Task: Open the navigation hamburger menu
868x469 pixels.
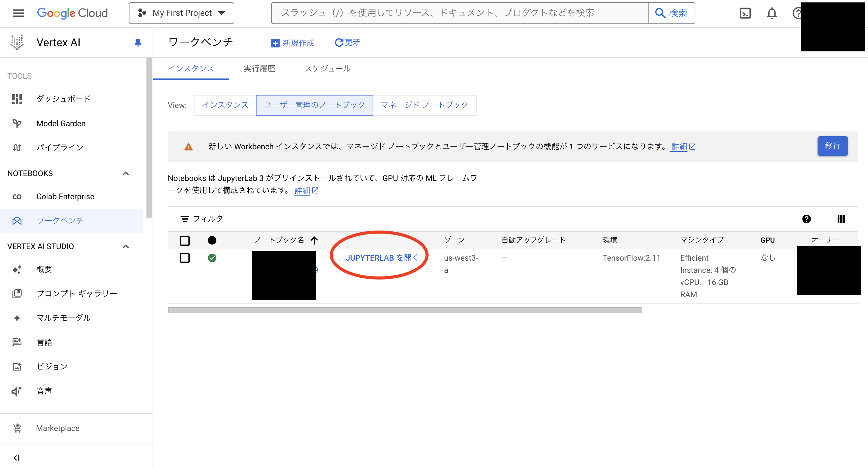Action: (18, 13)
